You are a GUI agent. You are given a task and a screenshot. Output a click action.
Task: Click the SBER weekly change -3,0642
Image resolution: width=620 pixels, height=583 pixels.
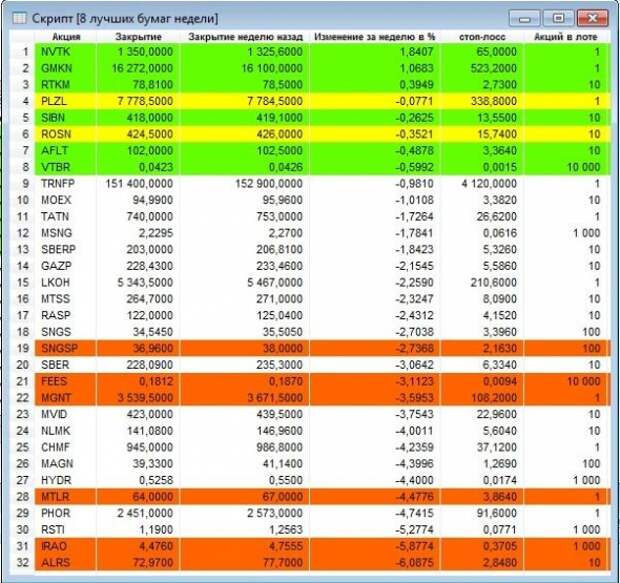[414, 365]
